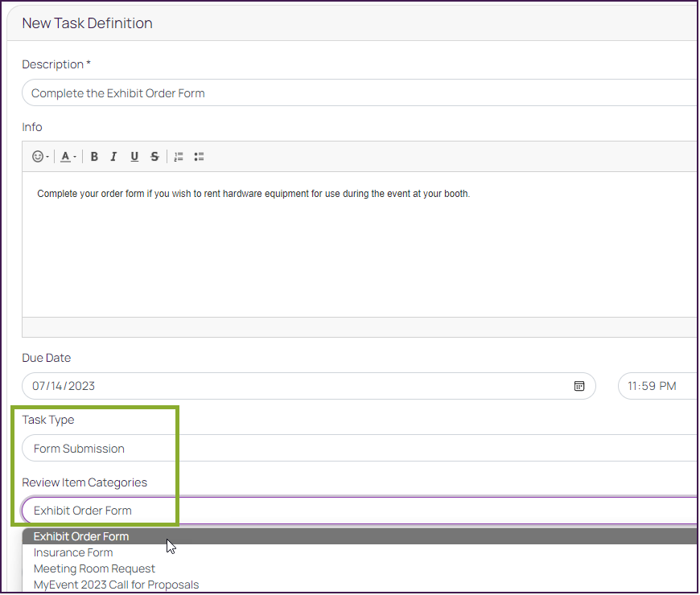Toggle strikethrough formatting
Viewport: 700px width, 595px height.
(x=154, y=157)
